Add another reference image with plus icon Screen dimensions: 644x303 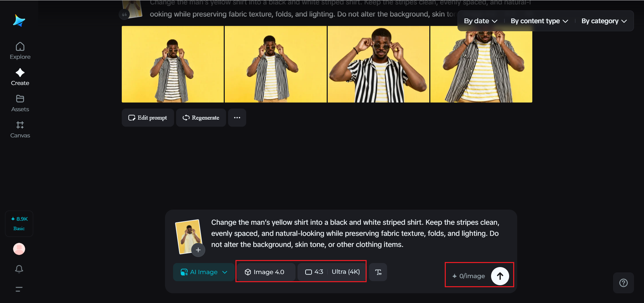pyautogui.click(x=198, y=250)
